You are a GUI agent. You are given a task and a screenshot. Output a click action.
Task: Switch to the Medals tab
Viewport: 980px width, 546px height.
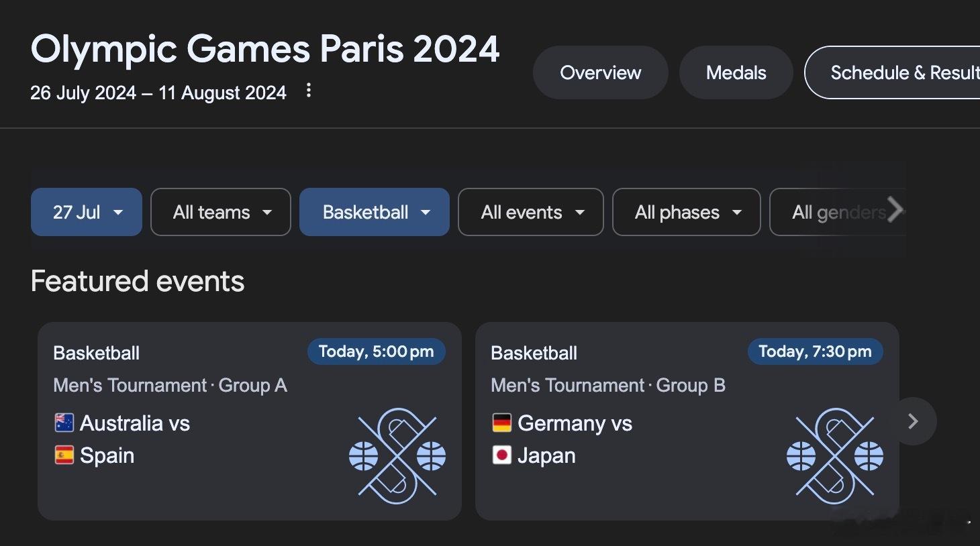tap(736, 72)
